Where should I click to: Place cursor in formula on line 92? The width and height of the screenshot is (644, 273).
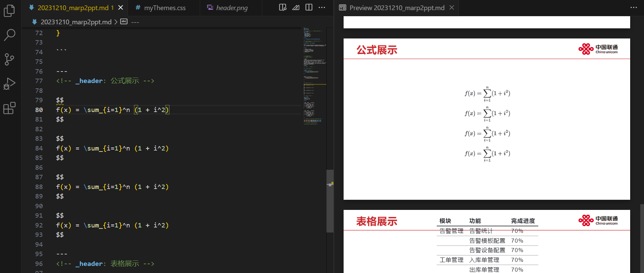pos(112,225)
